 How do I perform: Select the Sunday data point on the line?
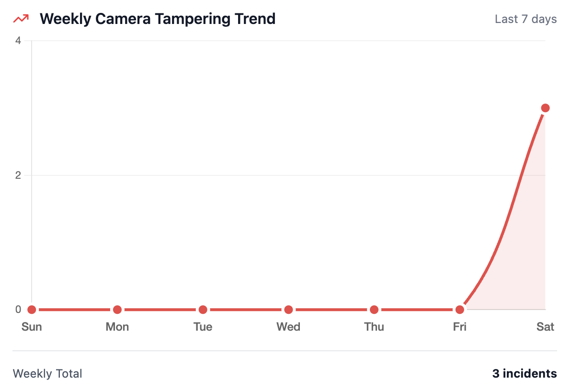click(x=32, y=310)
